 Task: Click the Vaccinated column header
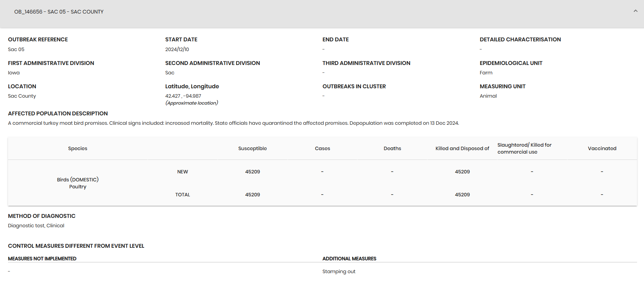point(602,148)
